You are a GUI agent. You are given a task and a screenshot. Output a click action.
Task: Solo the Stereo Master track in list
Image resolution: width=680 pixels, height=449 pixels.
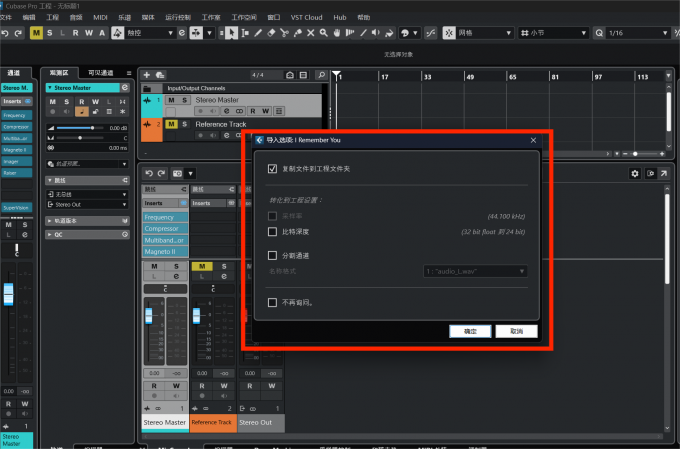click(x=184, y=100)
